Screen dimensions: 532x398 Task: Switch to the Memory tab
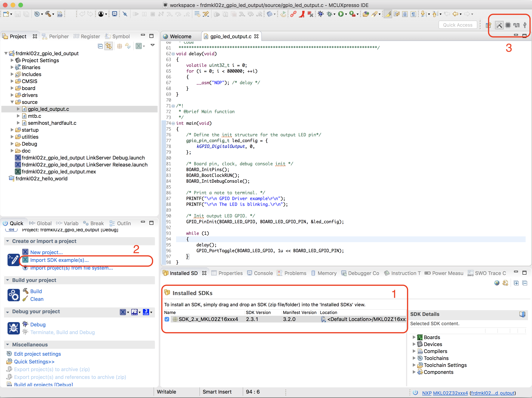[324, 273]
